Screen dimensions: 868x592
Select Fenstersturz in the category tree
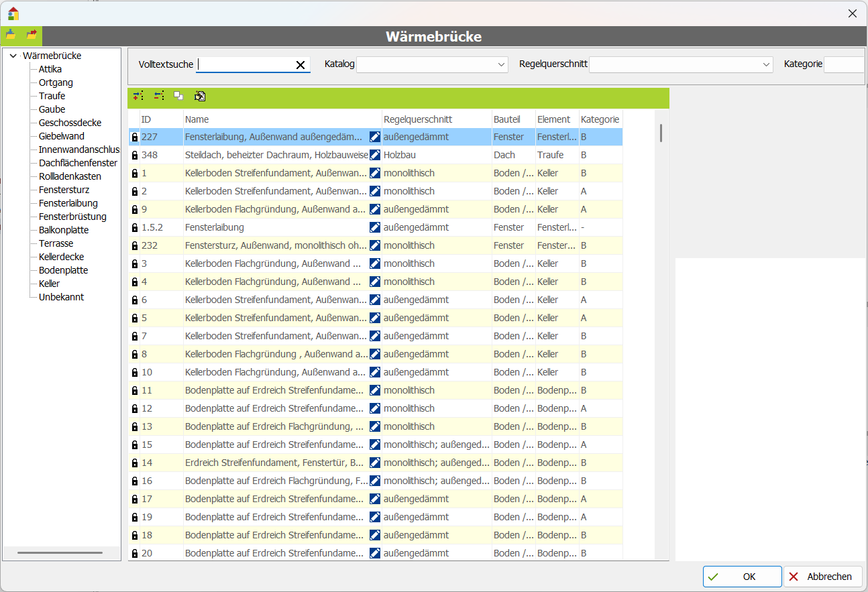coord(63,190)
